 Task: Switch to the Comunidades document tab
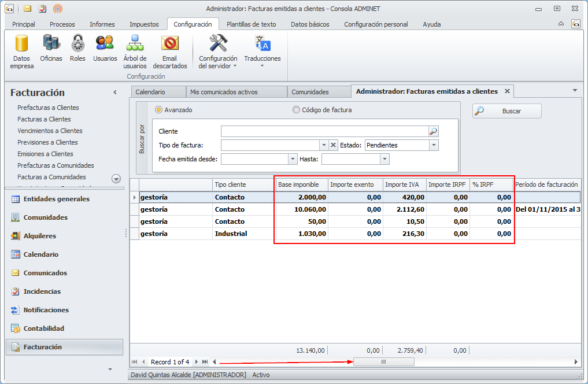coord(310,92)
